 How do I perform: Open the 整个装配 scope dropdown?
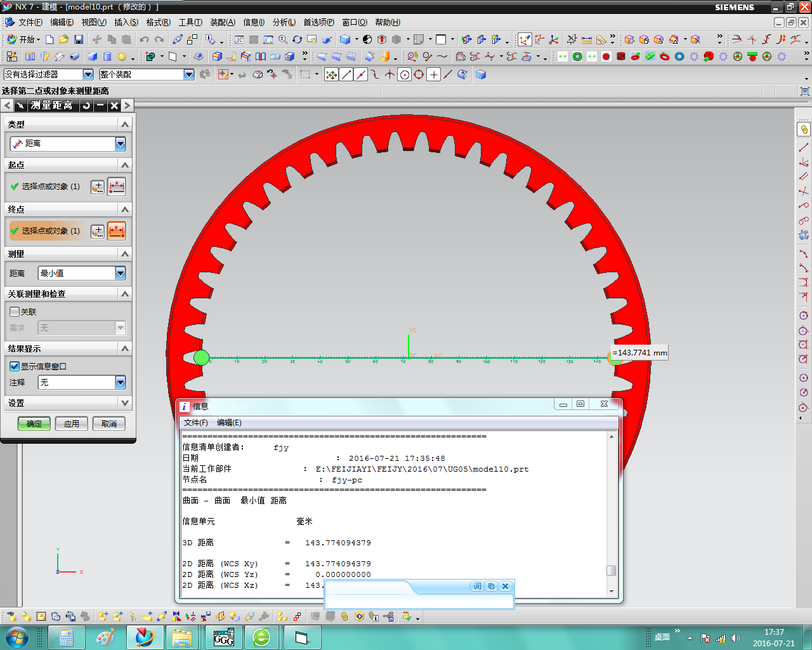189,74
